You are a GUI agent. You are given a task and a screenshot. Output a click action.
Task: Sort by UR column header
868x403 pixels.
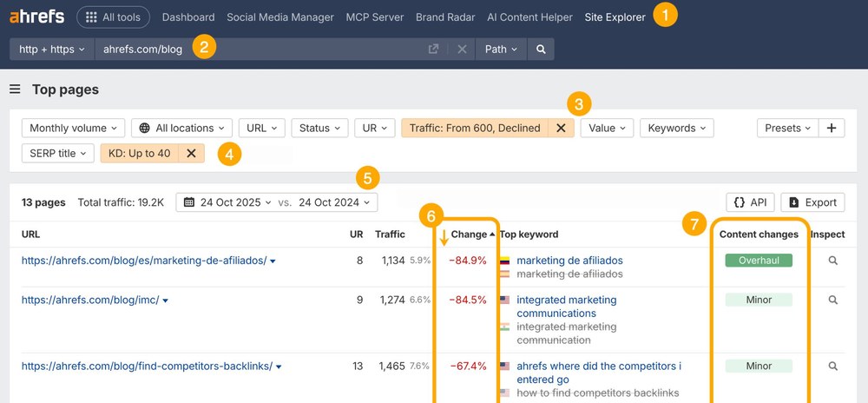(x=357, y=235)
